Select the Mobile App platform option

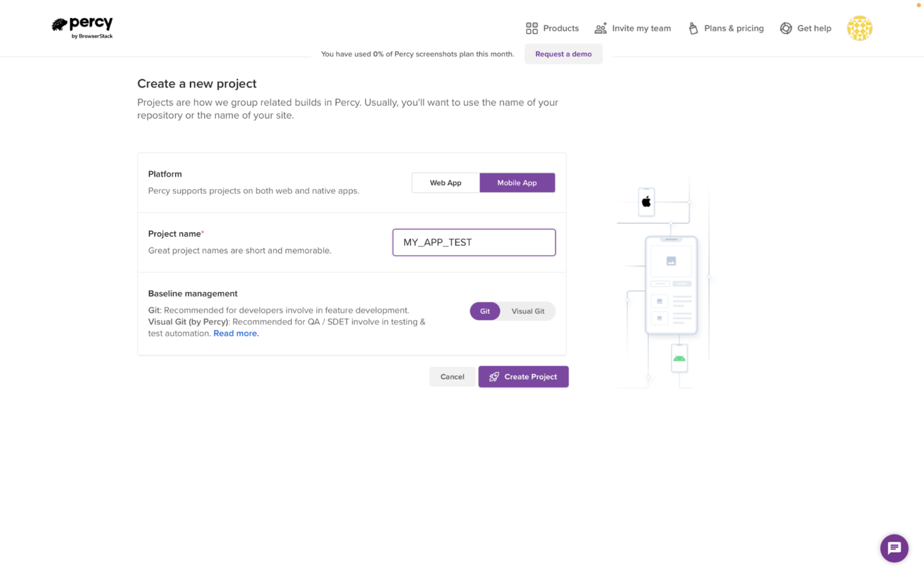click(517, 182)
